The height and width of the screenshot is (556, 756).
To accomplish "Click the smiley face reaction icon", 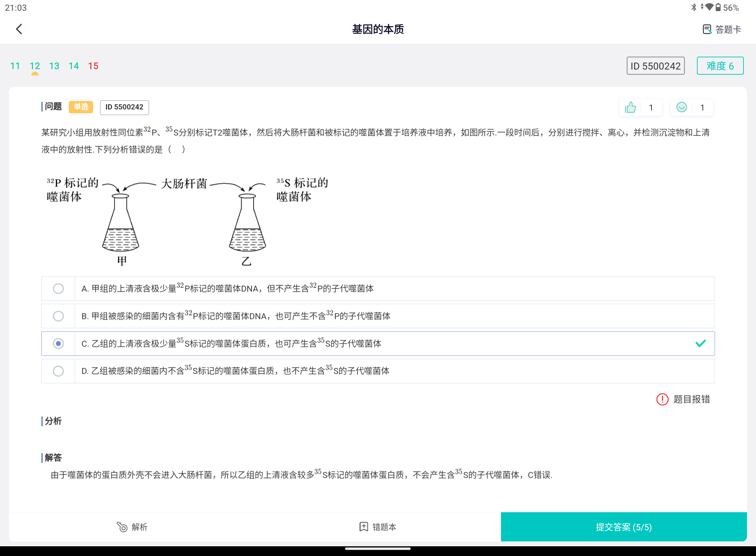I will (x=682, y=107).
